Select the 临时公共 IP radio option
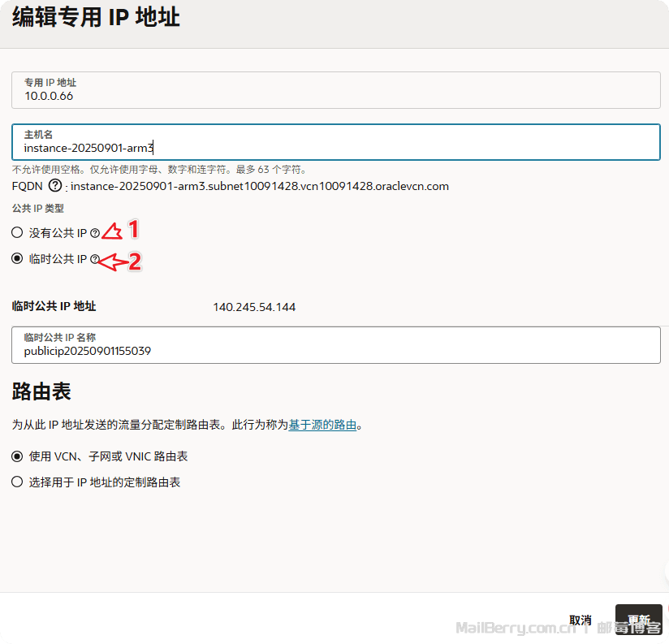Screen dimensions: 669x644 click(17, 259)
